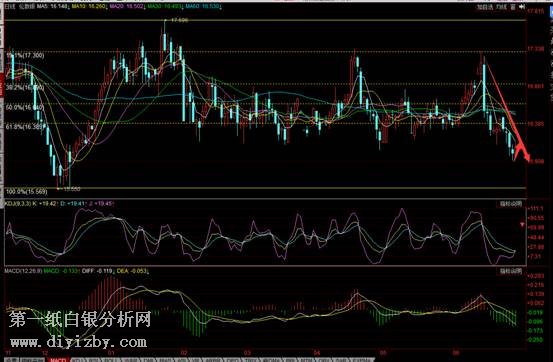Viewport: 553px width, 362px height.
Task: Expand the MA10 parameter arrow
Action: 107,7
